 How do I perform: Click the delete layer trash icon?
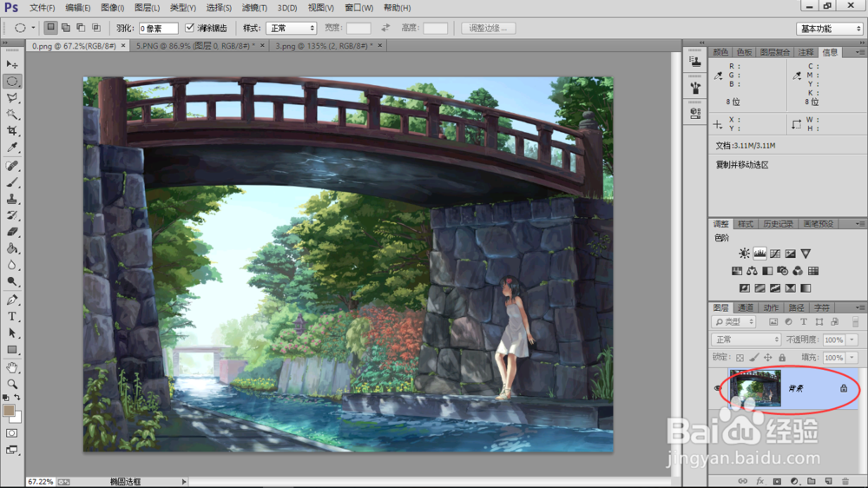pyautogui.click(x=845, y=481)
